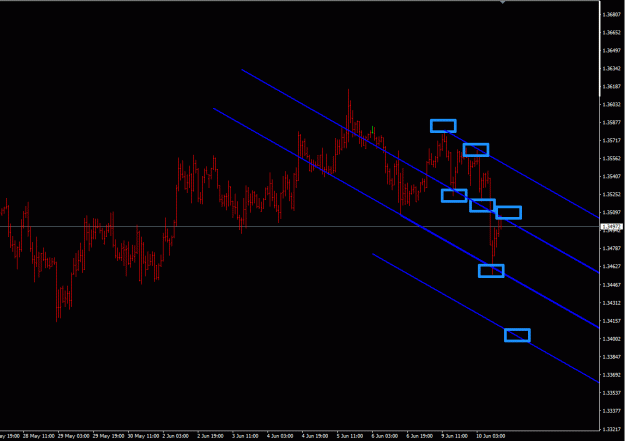
Task: Click the 1.36807 price scale label
Action: click(x=612, y=15)
